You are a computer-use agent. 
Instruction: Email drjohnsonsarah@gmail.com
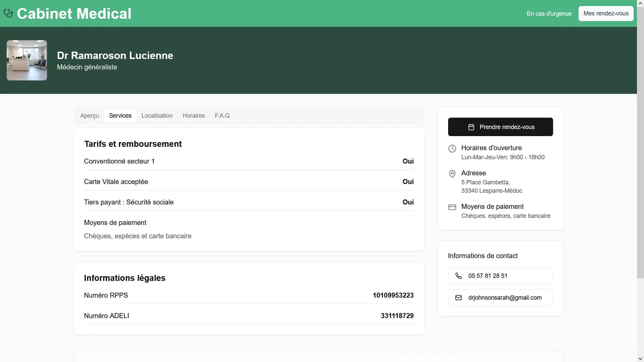coord(500,298)
